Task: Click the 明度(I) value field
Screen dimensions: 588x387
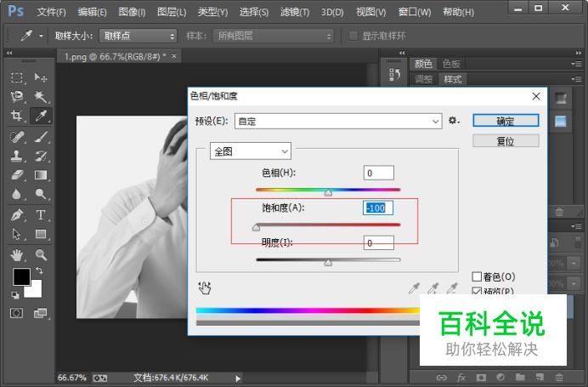Action: tap(379, 243)
